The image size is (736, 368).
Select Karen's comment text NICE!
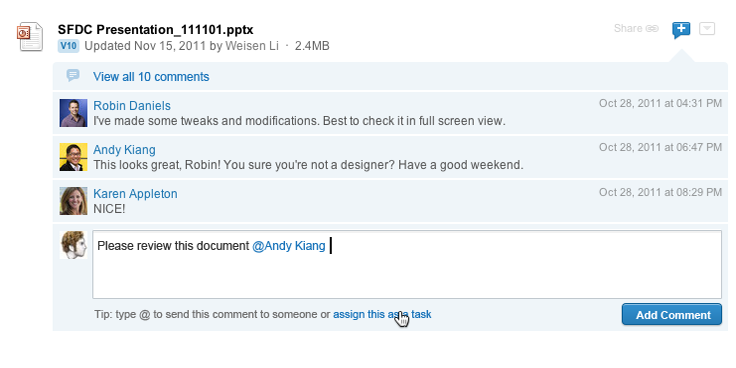click(109, 209)
